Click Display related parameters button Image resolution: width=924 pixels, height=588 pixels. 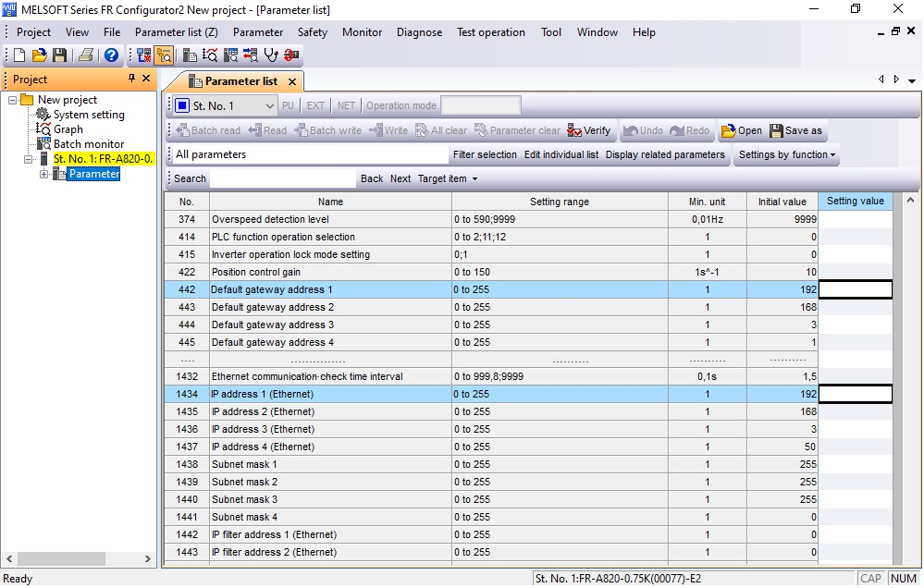coord(665,155)
